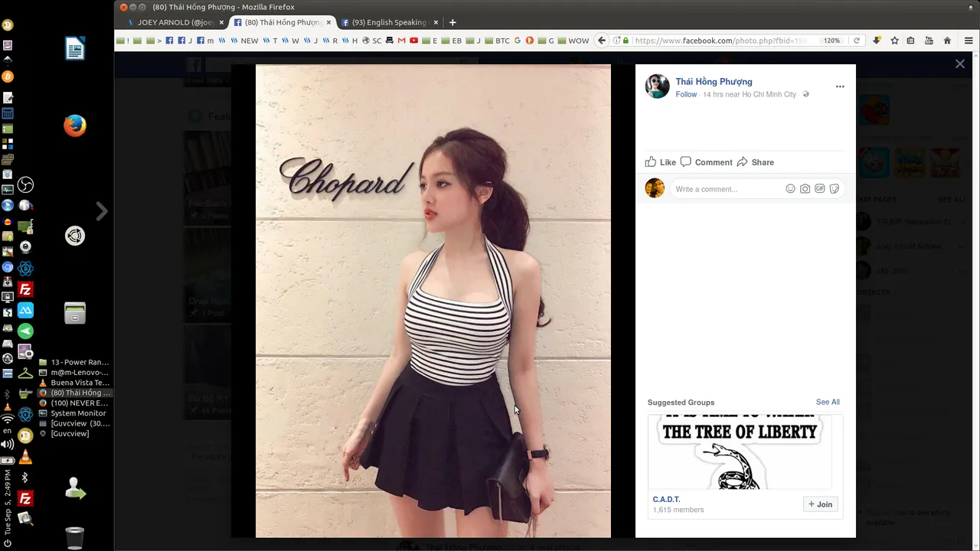Click the file cabinet archive desktop icon

pyautogui.click(x=74, y=313)
